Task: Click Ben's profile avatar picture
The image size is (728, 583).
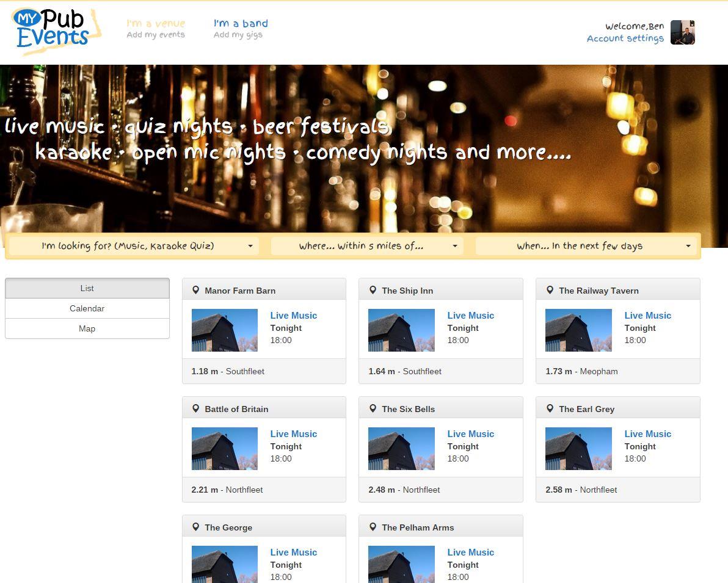Action: coord(683,32)
